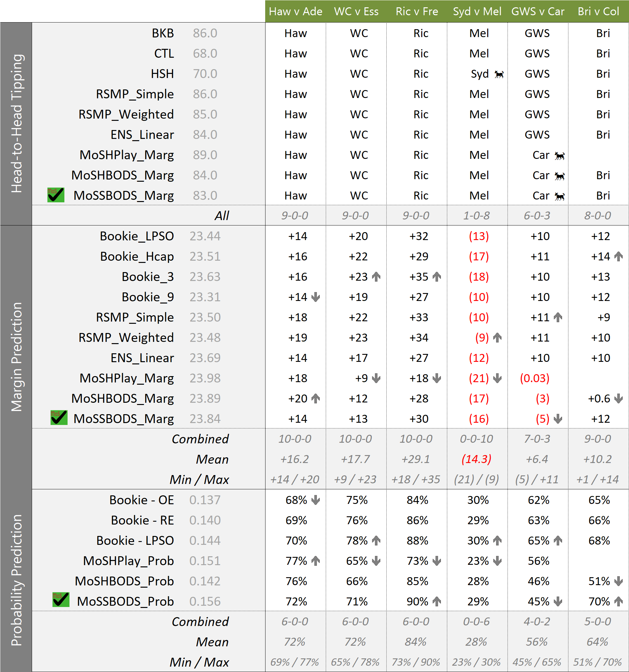
Task: Click the green checkmark beside MoSSBODS_Prob
Action: click(x=61, y=600)
